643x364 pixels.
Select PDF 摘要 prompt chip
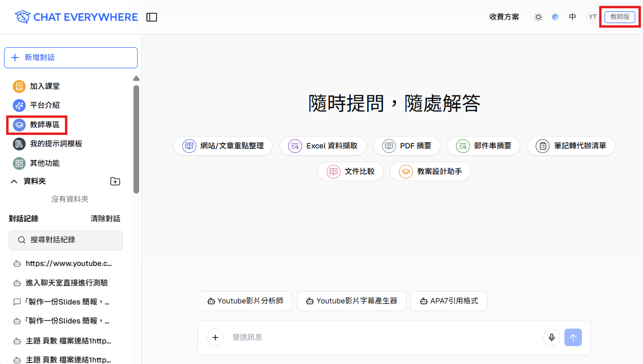(407, 146)
